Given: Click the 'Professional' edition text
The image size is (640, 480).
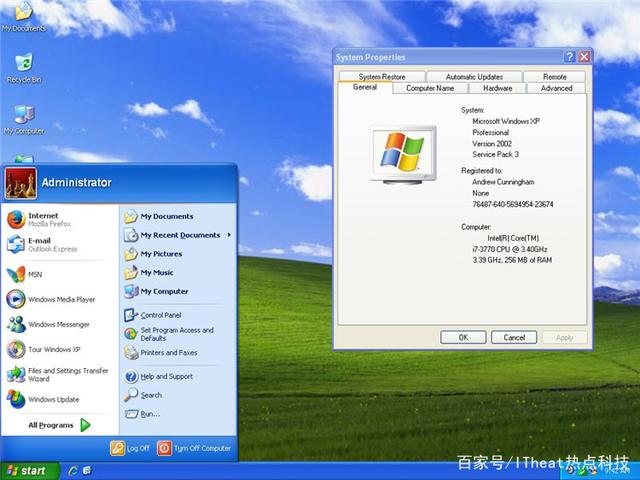Looking at the screenshot, I should 491,133.
